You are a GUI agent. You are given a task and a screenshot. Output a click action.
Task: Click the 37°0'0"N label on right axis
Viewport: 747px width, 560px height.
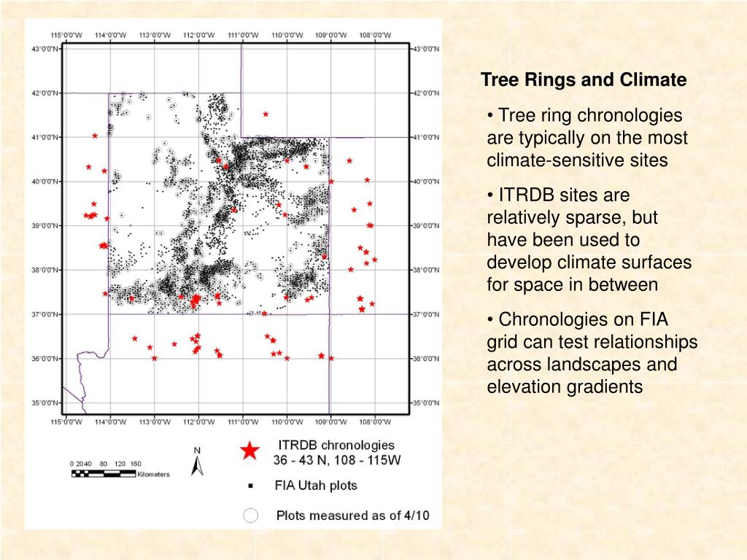click(426, 314)
